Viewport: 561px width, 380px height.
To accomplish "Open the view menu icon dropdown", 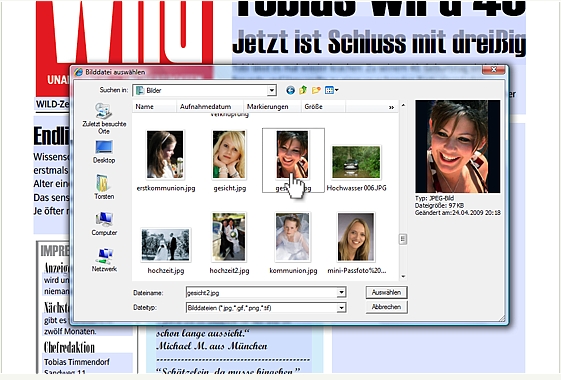I will click(x=332, y=90).
